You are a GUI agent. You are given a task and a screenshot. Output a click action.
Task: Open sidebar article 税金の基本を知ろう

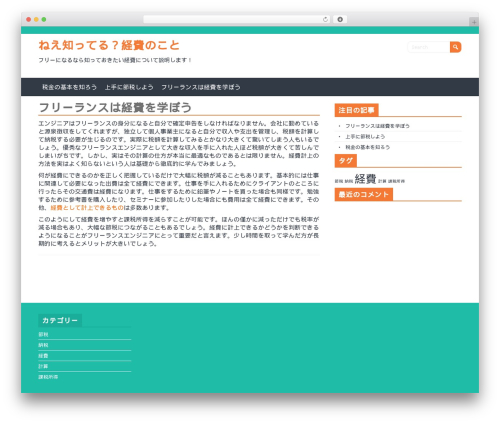(367, 147)
